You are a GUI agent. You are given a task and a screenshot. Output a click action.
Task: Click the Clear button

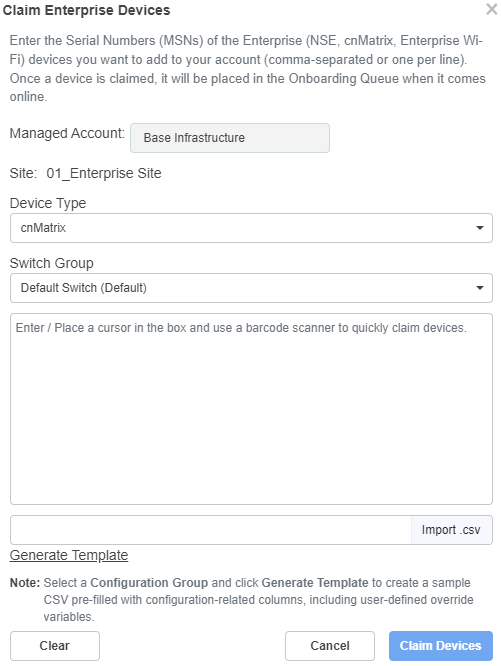click(x=55, y=646)
